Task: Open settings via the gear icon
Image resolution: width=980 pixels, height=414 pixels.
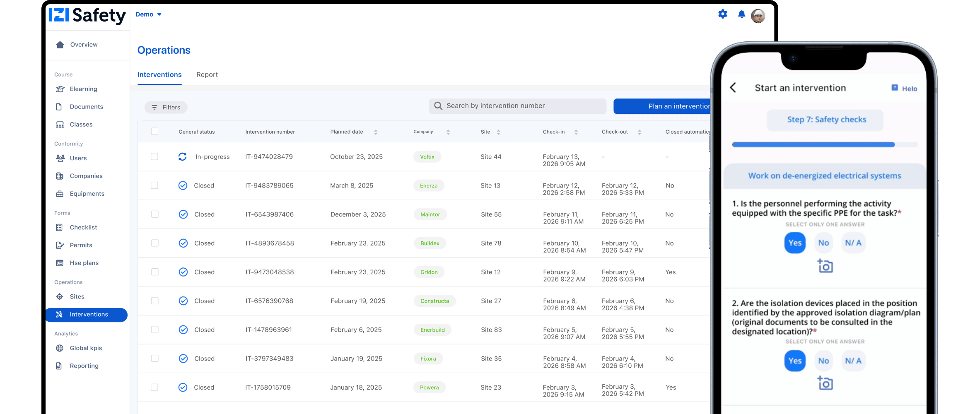Action: tap(722, 14)
